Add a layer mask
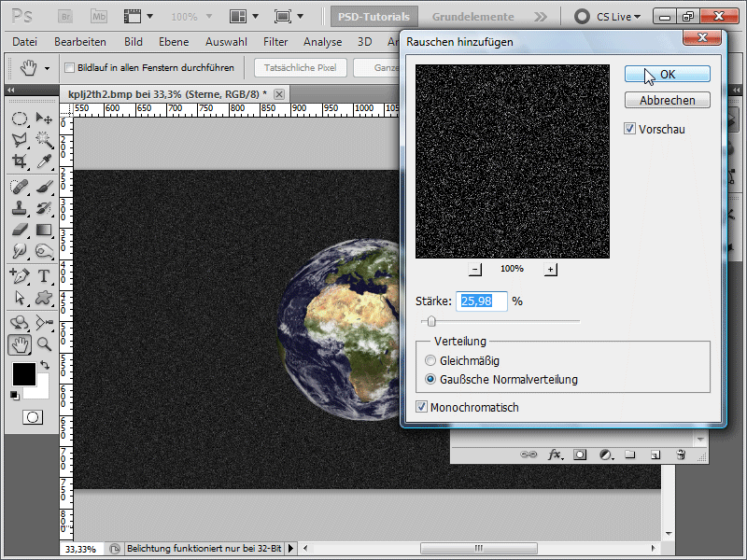The width and height of the screenshot is (747, 560). pyautogui.click(x=580, y=455)
